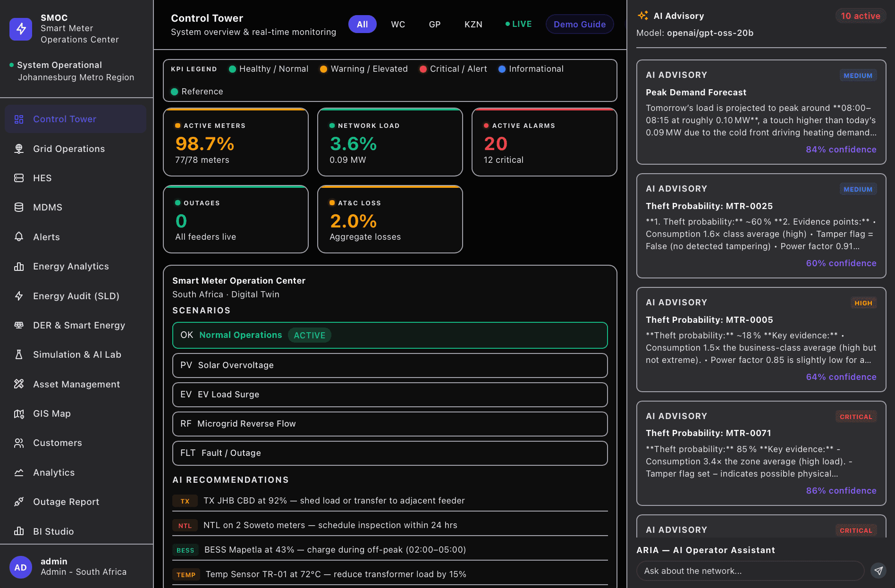Image resolution: width=895 pixels, height=588 pixels.
Task: Click the Informational legend entry
Action: tap(531, 69)
